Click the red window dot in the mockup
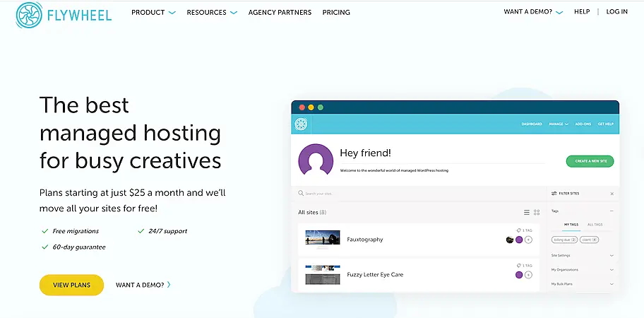This screenshot has width=644, height=318. pyautogui.click(x=302, y=107)
